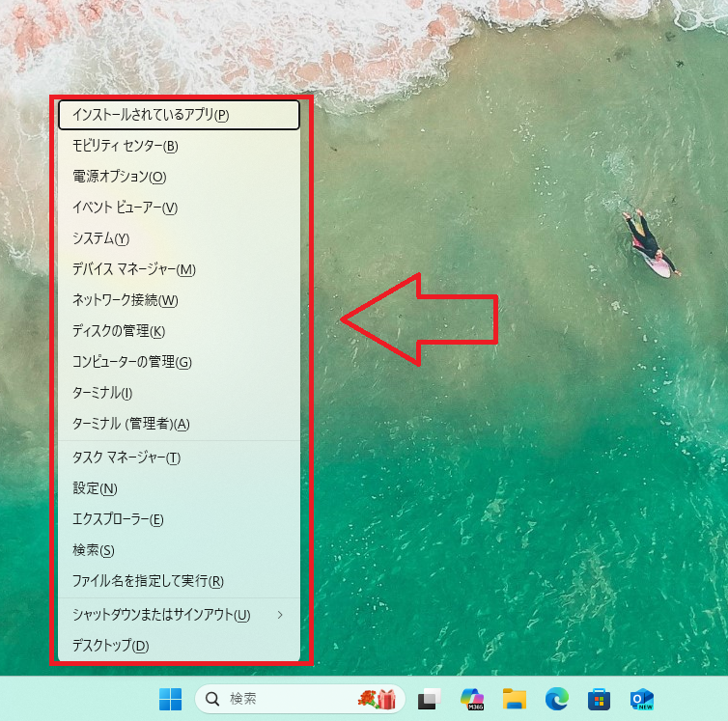Viewport: 728px width, 721px height.
Task: Select インストールされているアプリ(P) menu entry
Action: tap(179, 115)
